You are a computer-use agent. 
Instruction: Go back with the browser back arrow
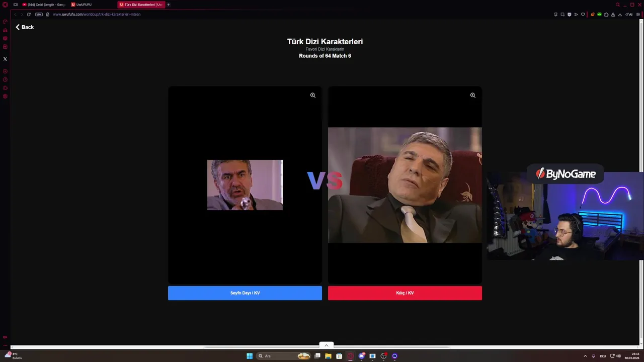(15, 14)
